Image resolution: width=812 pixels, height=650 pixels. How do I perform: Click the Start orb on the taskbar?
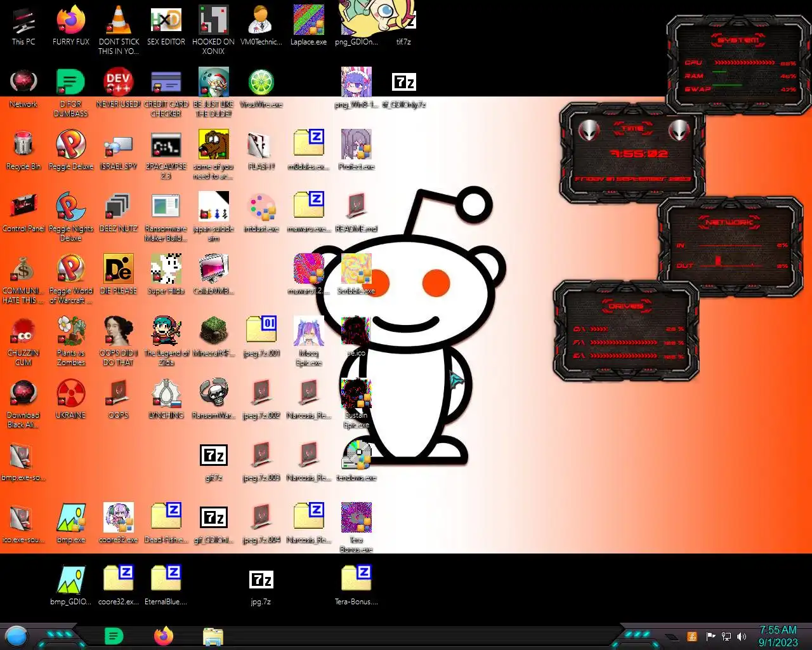click(16, 636)
